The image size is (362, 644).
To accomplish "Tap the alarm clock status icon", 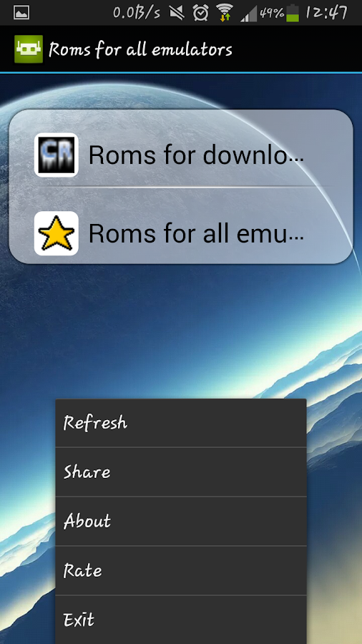I will (201, 13).
